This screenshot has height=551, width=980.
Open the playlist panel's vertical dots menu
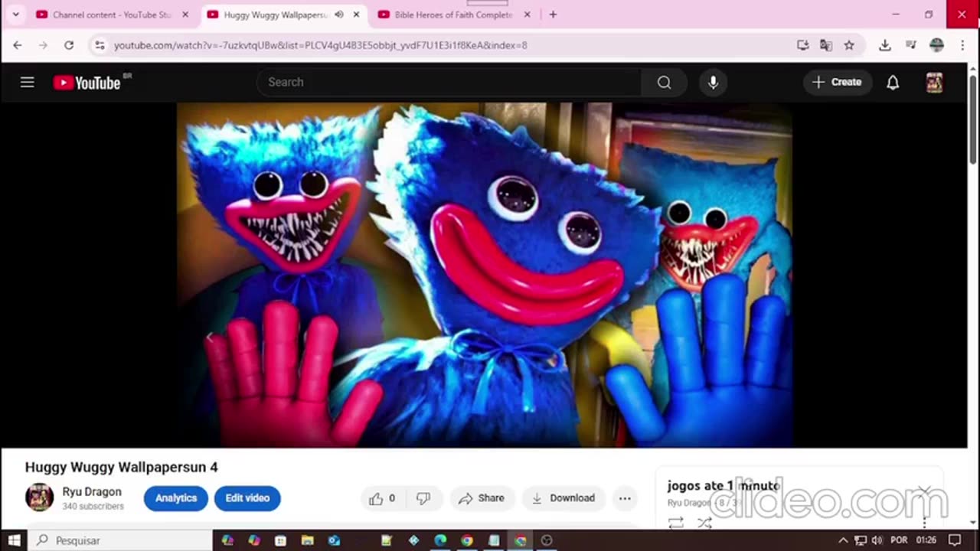(925, 522)
